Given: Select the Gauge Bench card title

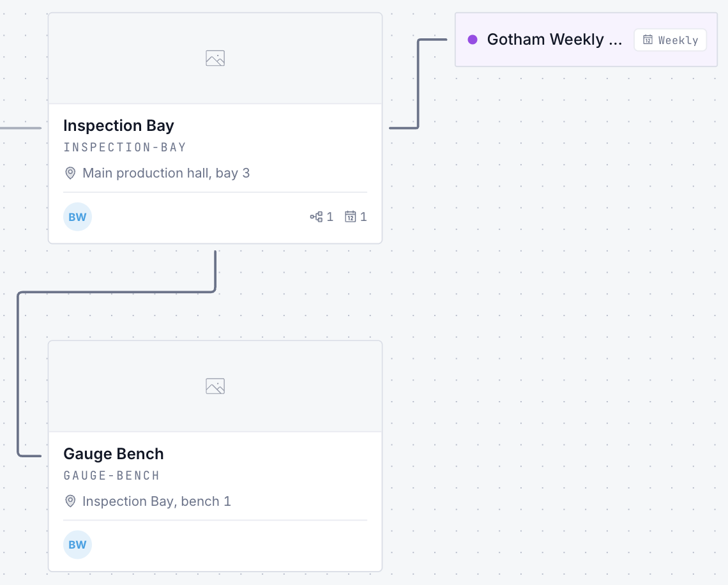Looking at the screenshot, I should (114, 453).
